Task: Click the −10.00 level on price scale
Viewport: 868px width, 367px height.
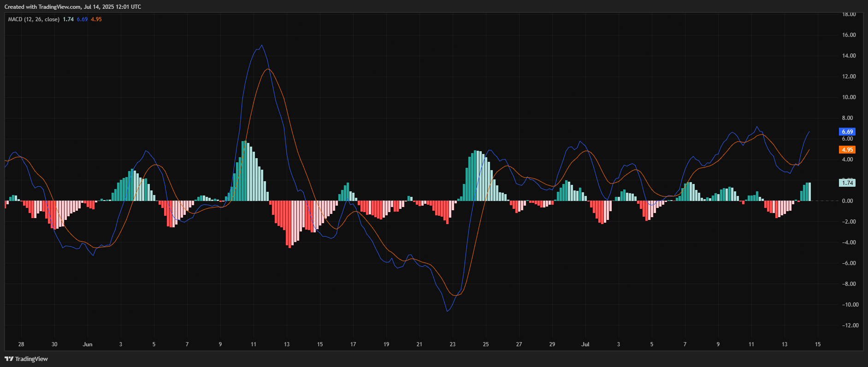Action: [849, 305]
